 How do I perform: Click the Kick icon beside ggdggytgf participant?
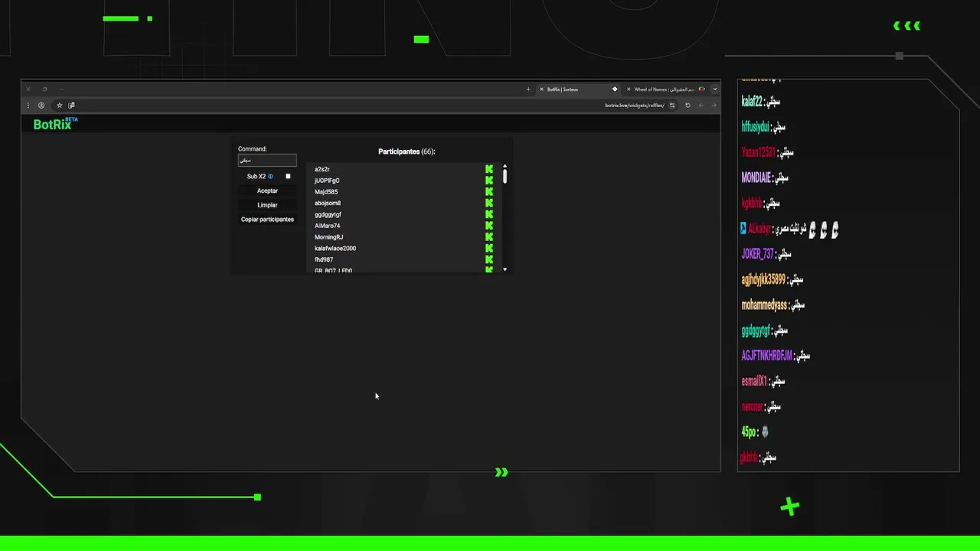point(489,214)
